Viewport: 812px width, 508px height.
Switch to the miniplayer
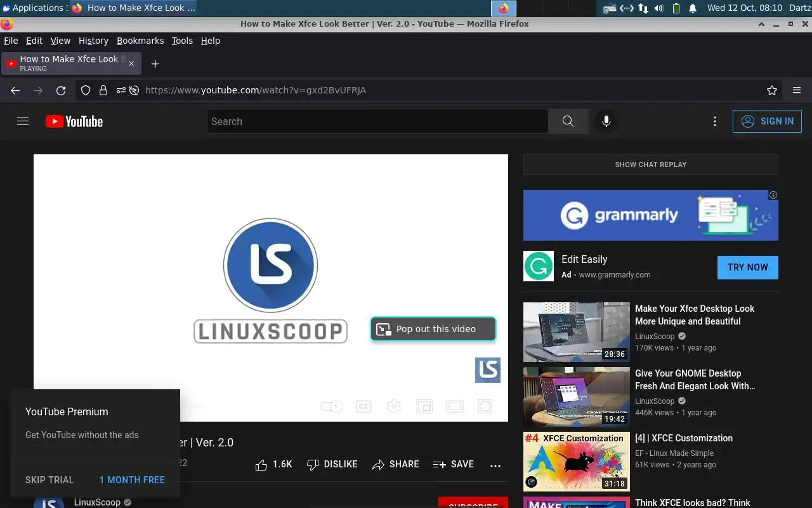coord(424,406)
